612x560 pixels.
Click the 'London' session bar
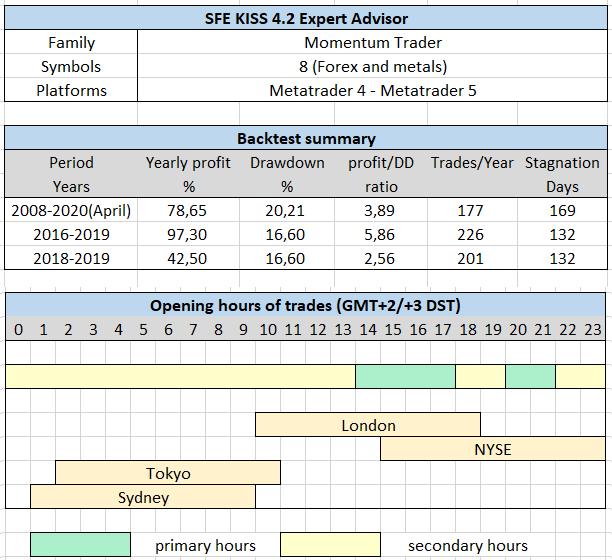(x=368, y=425)
